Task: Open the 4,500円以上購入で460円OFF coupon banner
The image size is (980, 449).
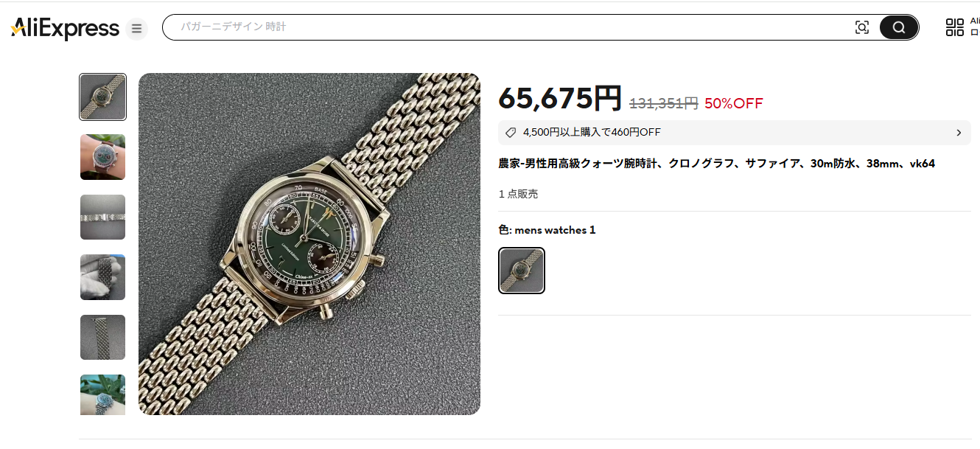Action: [x=735, y=133]
